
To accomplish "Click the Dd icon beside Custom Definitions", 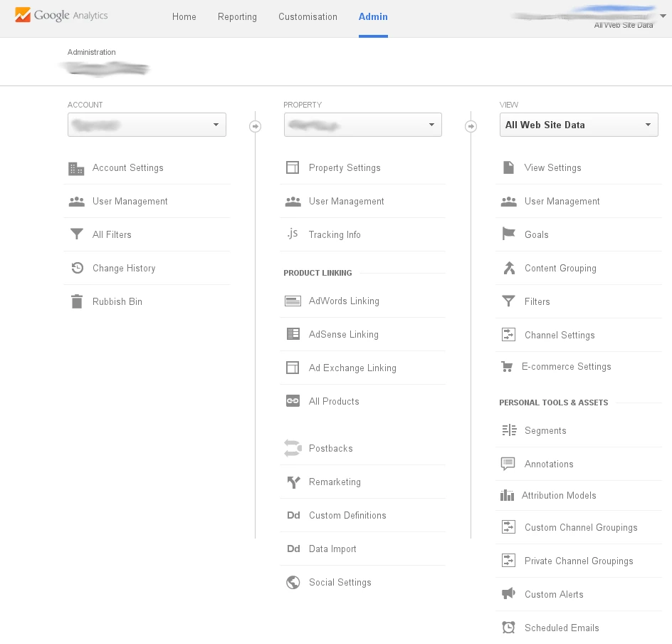I will pyautogui.click(x=293, y=515).
